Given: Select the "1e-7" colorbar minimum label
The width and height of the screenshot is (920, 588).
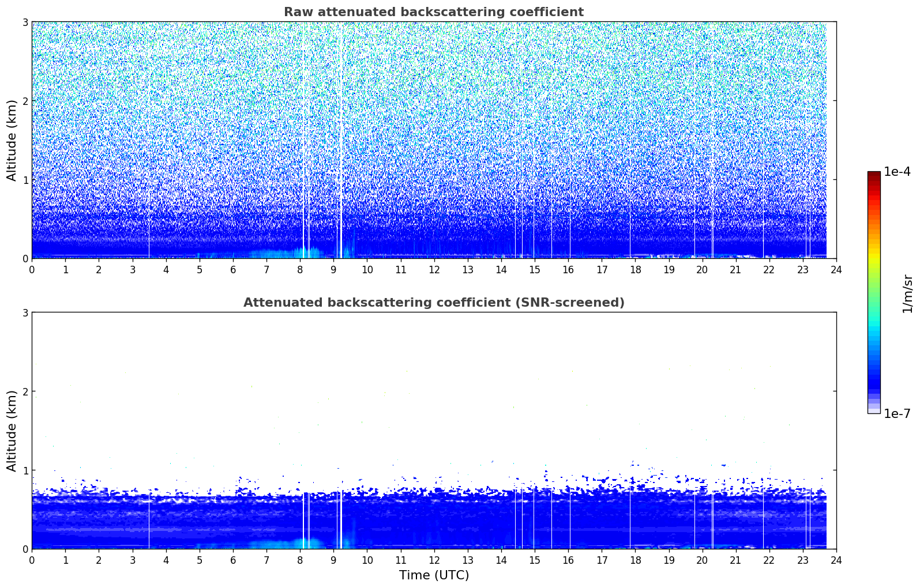Looking at the screenshot, I should pos(896,413).
